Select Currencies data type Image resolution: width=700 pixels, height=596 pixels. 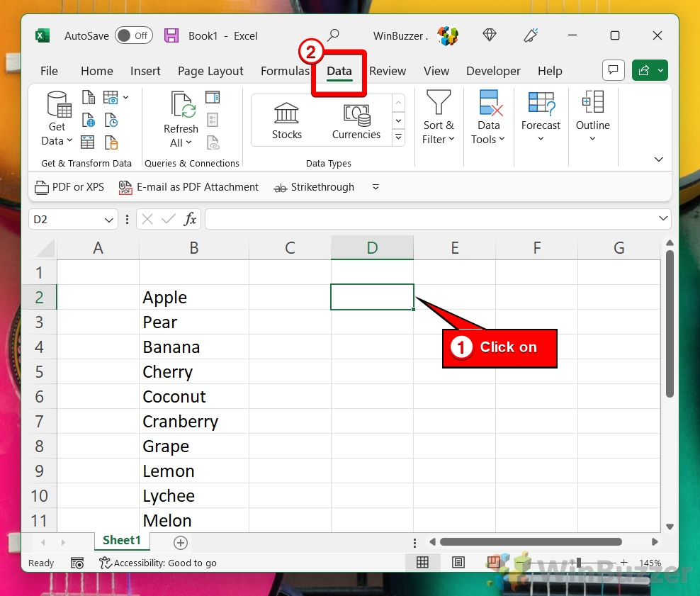coord(356,120)
